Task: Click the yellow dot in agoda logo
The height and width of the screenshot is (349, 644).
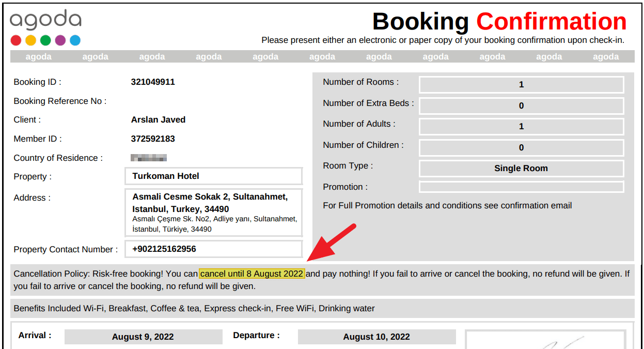Action: click(31, 40)
